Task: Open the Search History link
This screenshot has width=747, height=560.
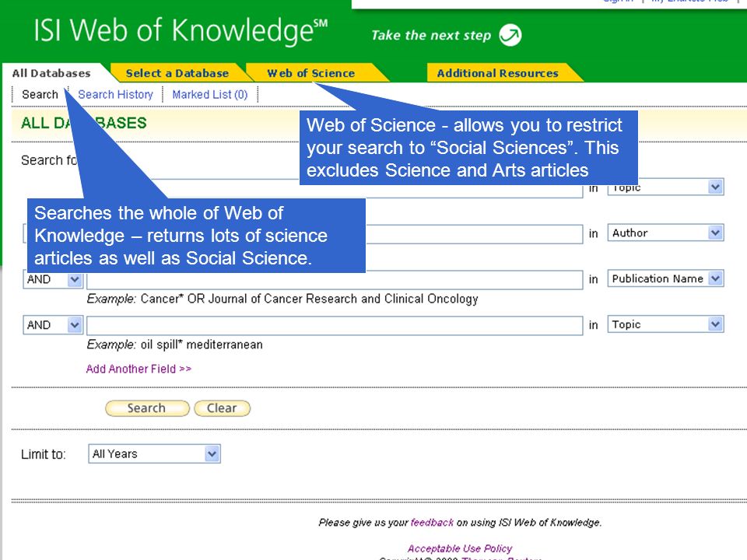Action: [x=116, y=94]
